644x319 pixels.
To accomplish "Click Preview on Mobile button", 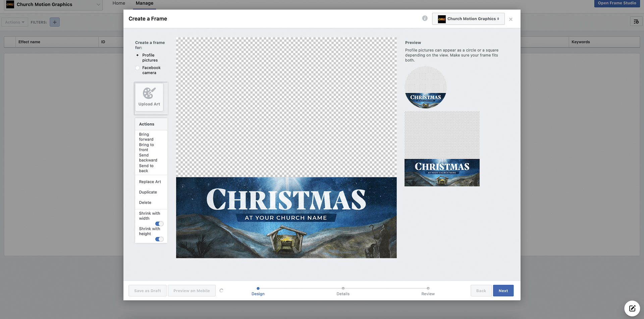I will (192, 291).
